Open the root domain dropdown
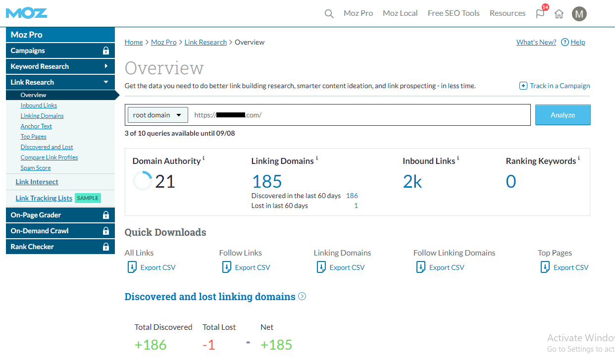The image size is (615, 364). (x=157, y=115)
